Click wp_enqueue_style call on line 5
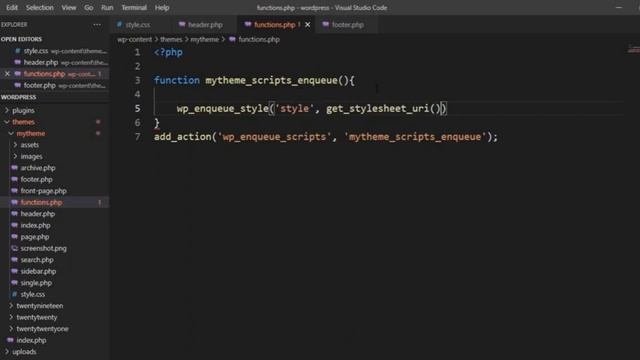The height and width of the screenshot is (360, 640). point(222,109)
